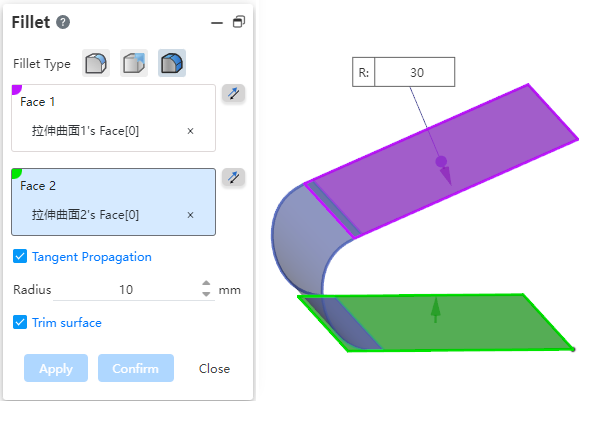The image size is (591, 422).
Task: Edit the R: 30 value in viewport
Action: pyautogui.click(x=415, y=72)
